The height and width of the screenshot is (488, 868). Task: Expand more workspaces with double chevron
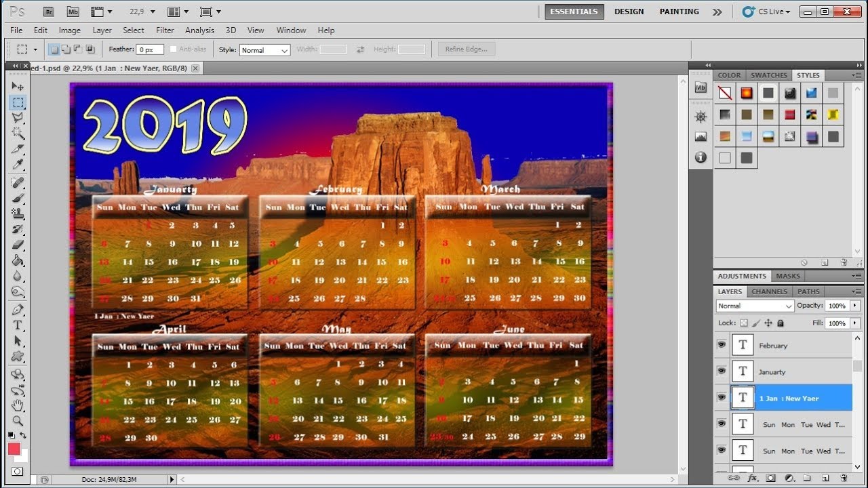click(717, 12)
